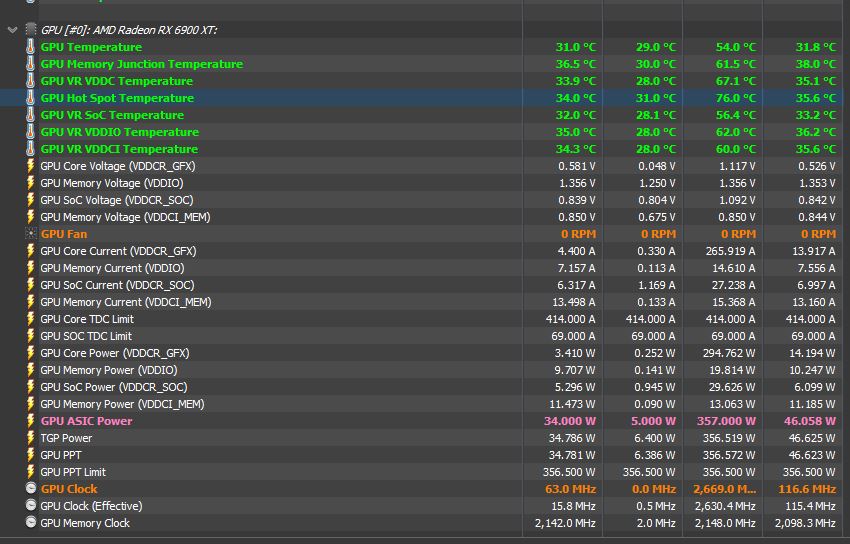Select the GPU Core Current (VDDCR_GFX) label

[x=118, y=251]
